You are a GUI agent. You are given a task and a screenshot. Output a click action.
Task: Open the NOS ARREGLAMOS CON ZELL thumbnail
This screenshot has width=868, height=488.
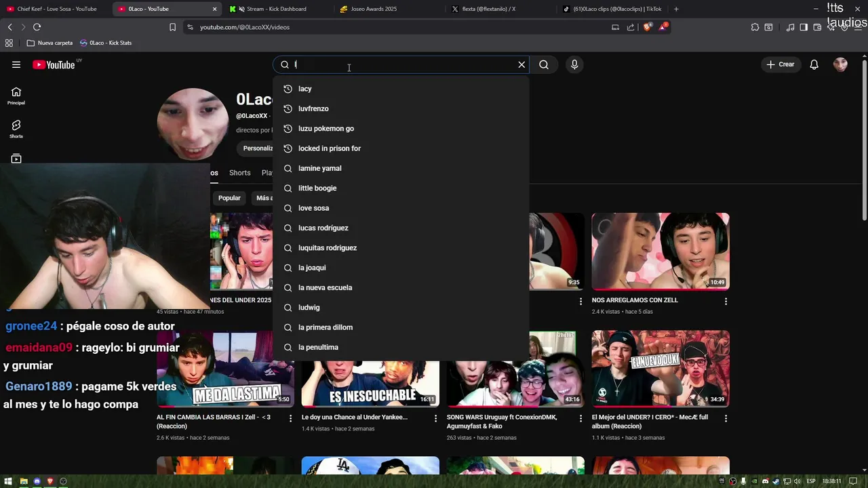660,251
